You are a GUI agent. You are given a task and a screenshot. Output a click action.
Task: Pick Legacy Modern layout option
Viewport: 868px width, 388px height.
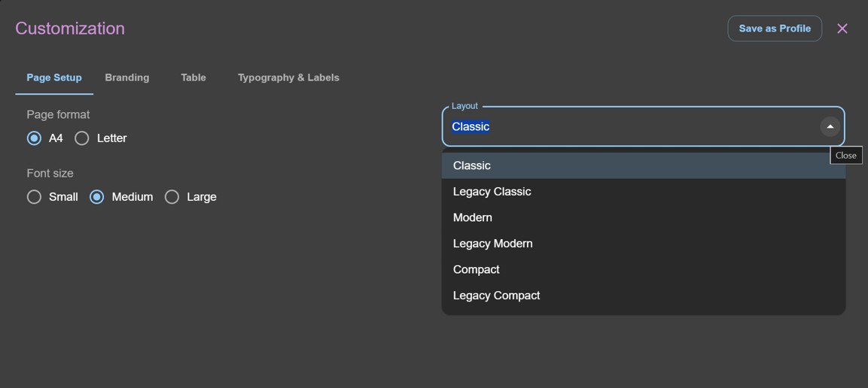point(643,243)
